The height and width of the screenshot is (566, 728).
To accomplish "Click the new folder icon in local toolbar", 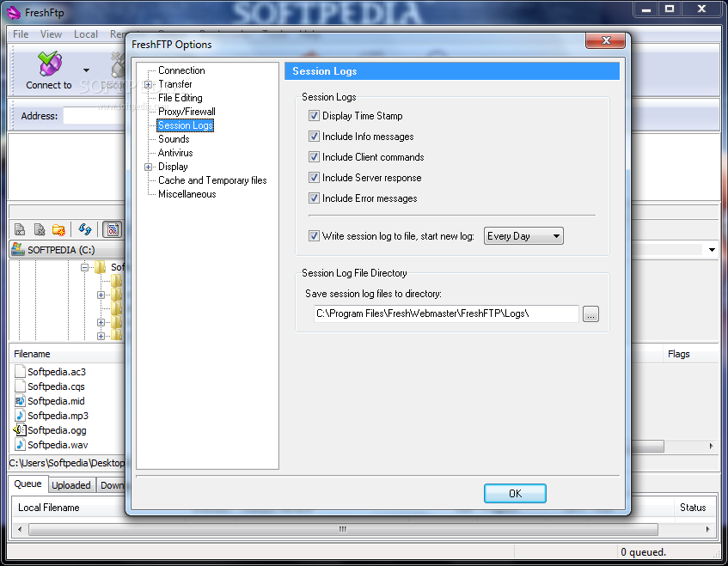I will pos(59,229).
